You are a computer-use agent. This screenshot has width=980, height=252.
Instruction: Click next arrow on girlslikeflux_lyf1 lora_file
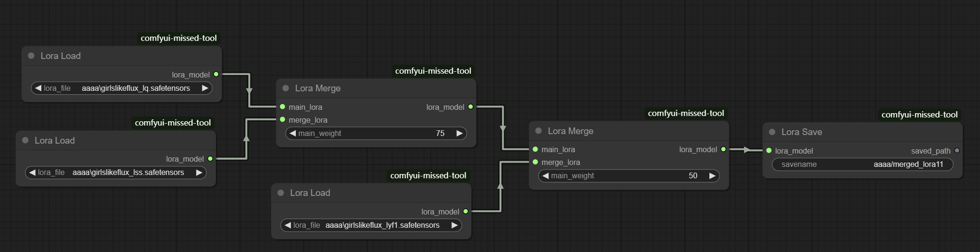point(455,225)
